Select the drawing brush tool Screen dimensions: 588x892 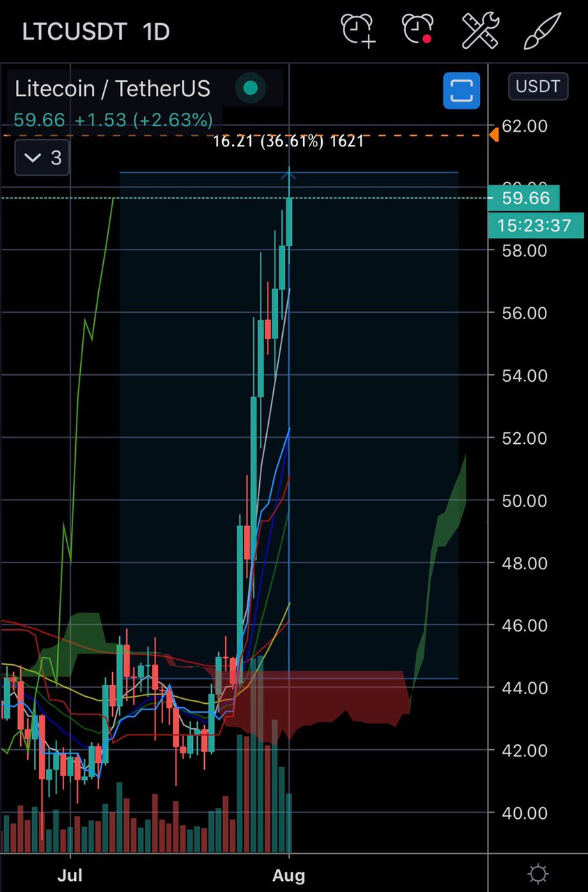543,31
